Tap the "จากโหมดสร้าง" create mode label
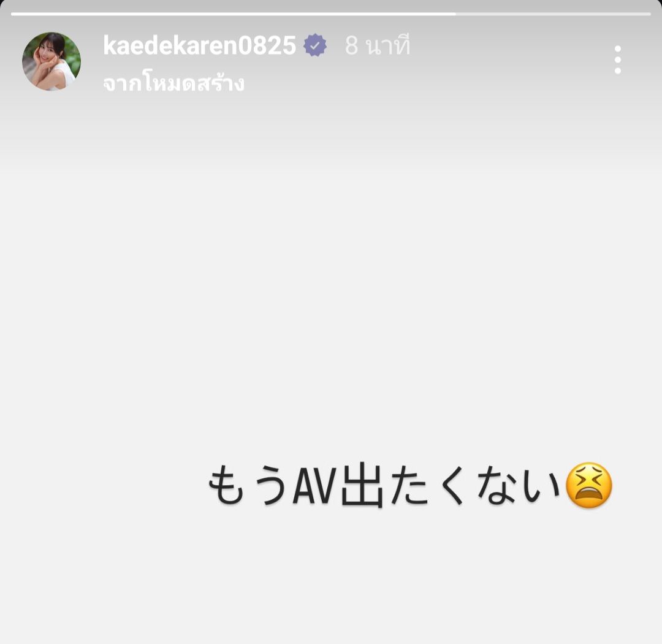The image size is (662, 644). [x=173, y=83]
